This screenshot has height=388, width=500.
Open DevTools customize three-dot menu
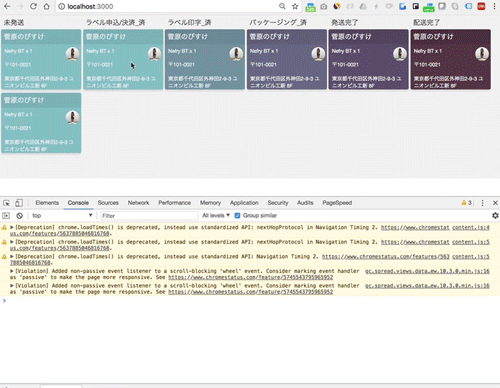[x=482, y=203]
